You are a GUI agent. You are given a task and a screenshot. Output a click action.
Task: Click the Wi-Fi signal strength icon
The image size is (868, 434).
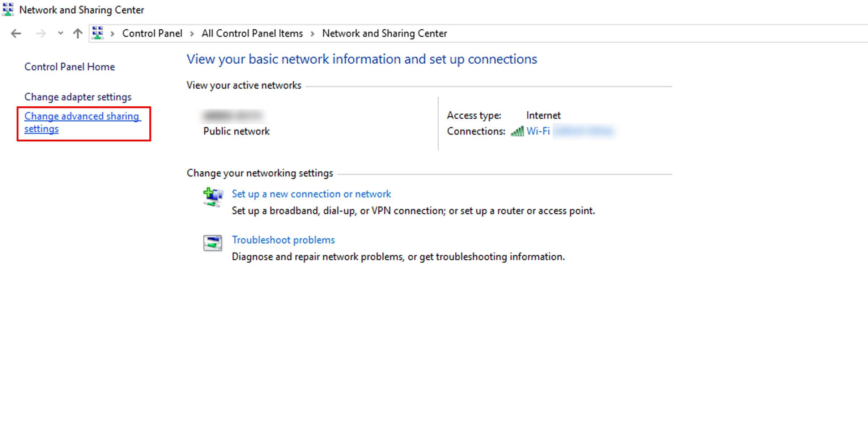coord(517,131)
